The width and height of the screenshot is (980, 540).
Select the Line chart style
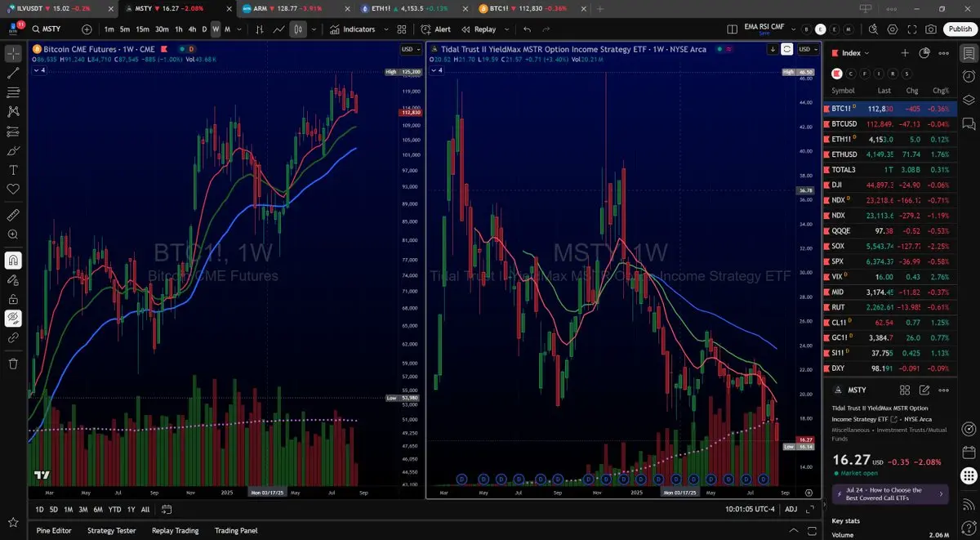tap(279, 29)
